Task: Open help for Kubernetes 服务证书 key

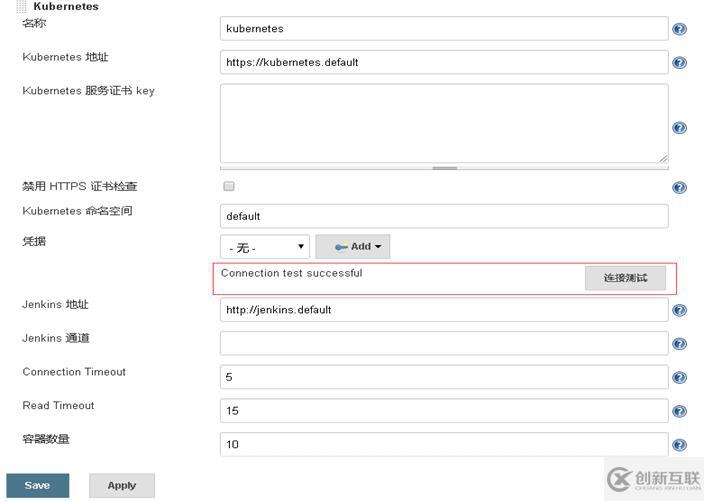Action: [679, 128]
